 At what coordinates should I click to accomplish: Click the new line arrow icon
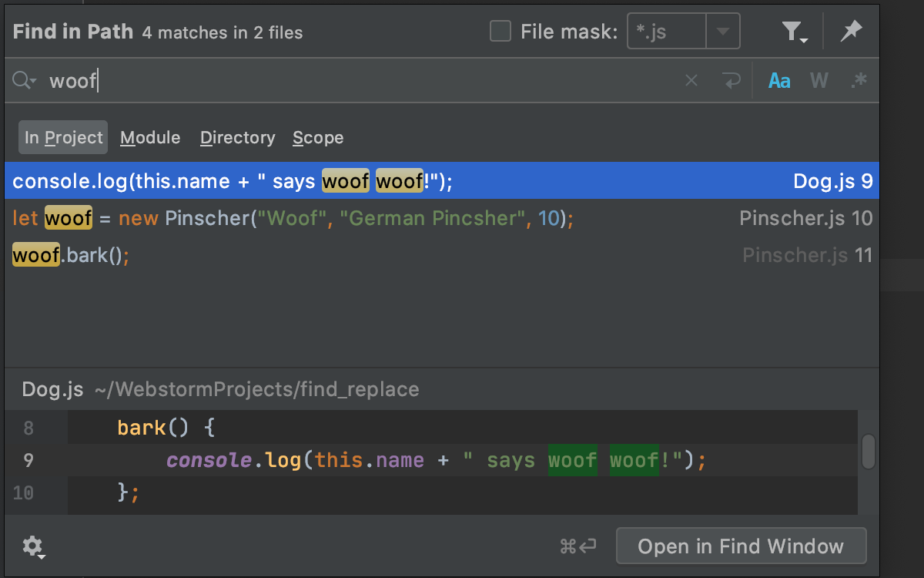click(731, 80)
